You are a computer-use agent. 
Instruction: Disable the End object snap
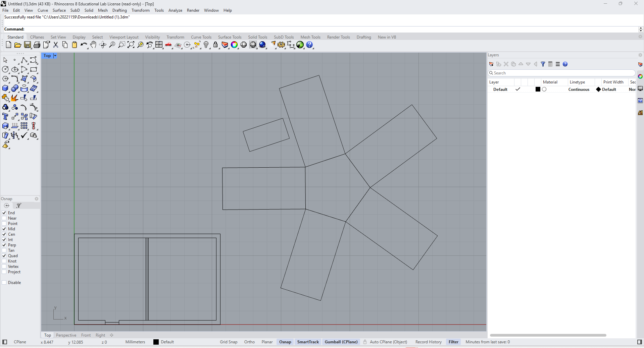[x=5, y=213]
